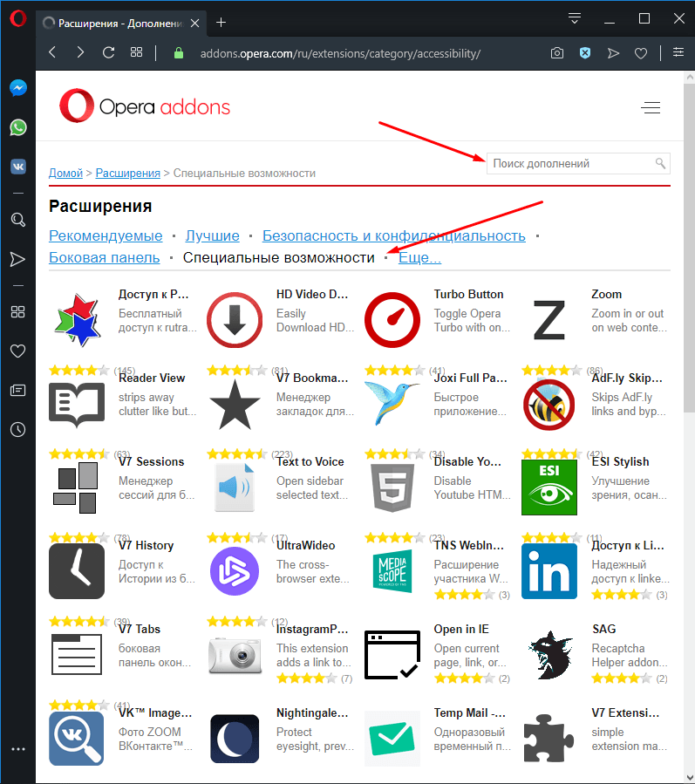Follow the Домой breadcrumb link
Viewport: 695px width, 784px height.
pyautogui.click(x=65, y=173)
